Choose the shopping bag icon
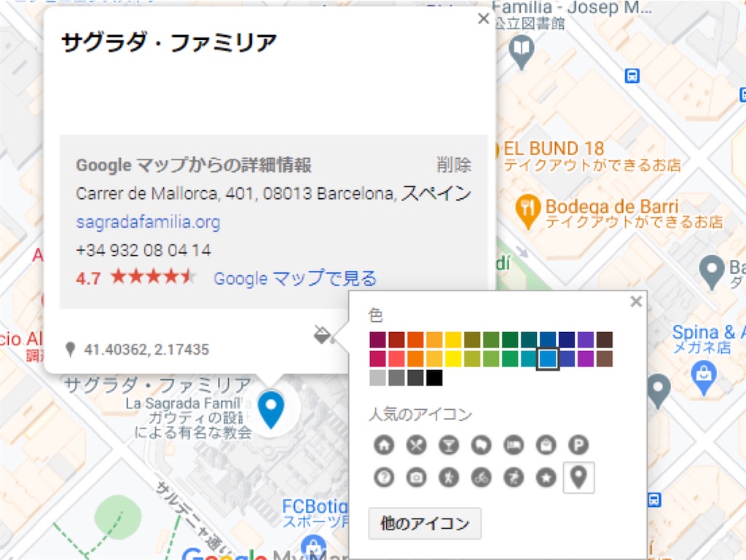The height and width of the screenshot is (560, 746). tap(546, 445)
